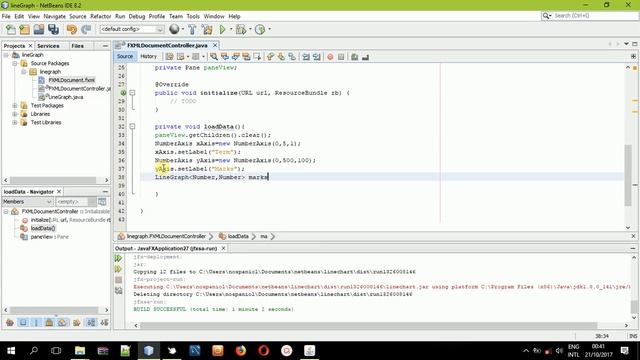
Task: Close the Output JavaFXApplication27 tab
Action: click(x=223, y=248)
